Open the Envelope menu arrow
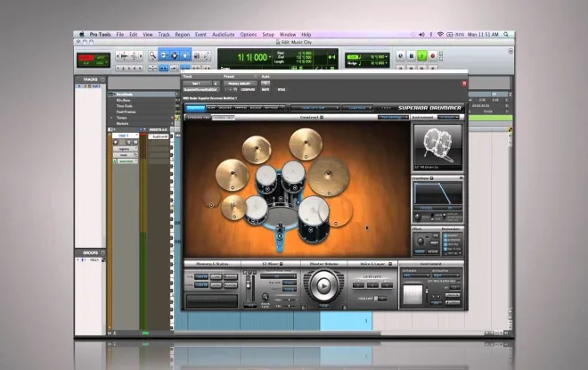 click(431, 178)
